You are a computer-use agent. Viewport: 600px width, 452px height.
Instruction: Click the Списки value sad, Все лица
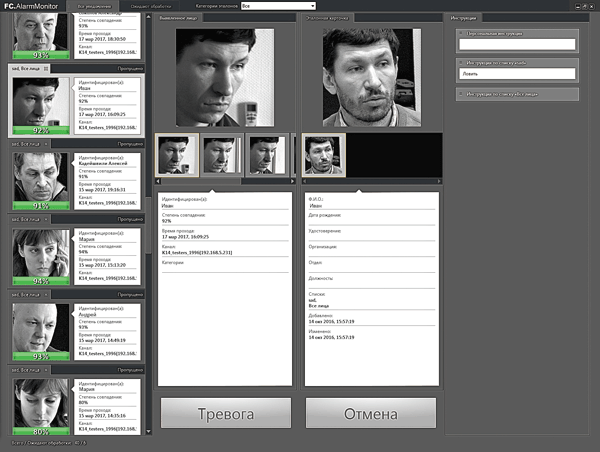tap(319, 303)
